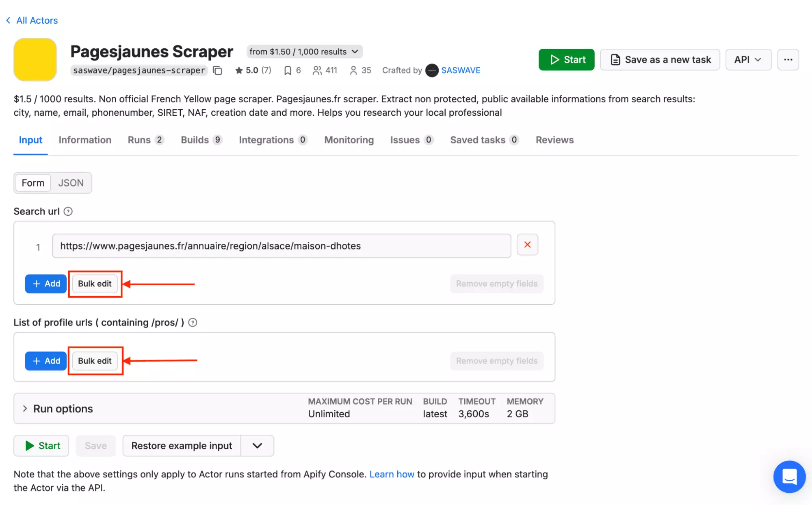Switch to the Information tab
The image size is (812, 505).
coord(85,140)
